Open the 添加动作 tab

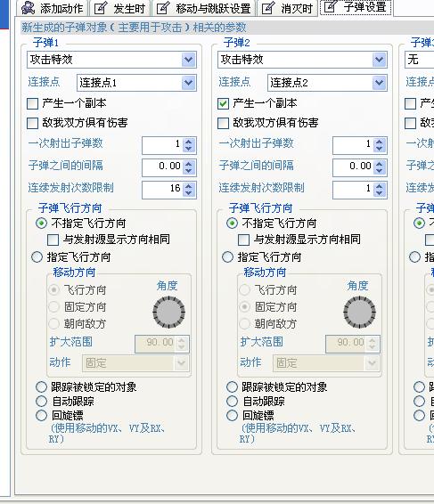click(x=53, y=8)
